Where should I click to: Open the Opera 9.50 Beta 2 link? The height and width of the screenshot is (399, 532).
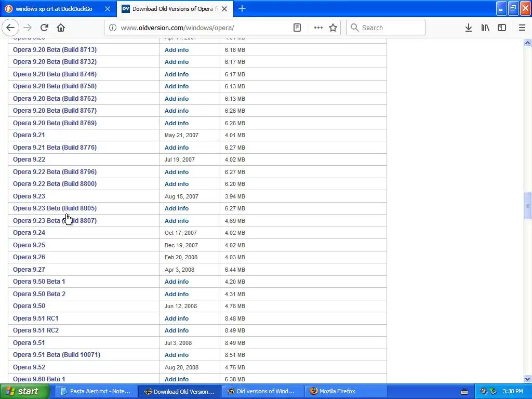pyautogui.click(x=39, y=294)
